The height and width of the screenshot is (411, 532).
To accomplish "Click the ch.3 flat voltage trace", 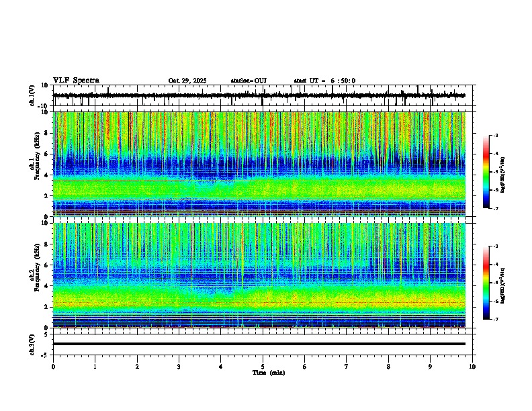I will pos(259,344).
